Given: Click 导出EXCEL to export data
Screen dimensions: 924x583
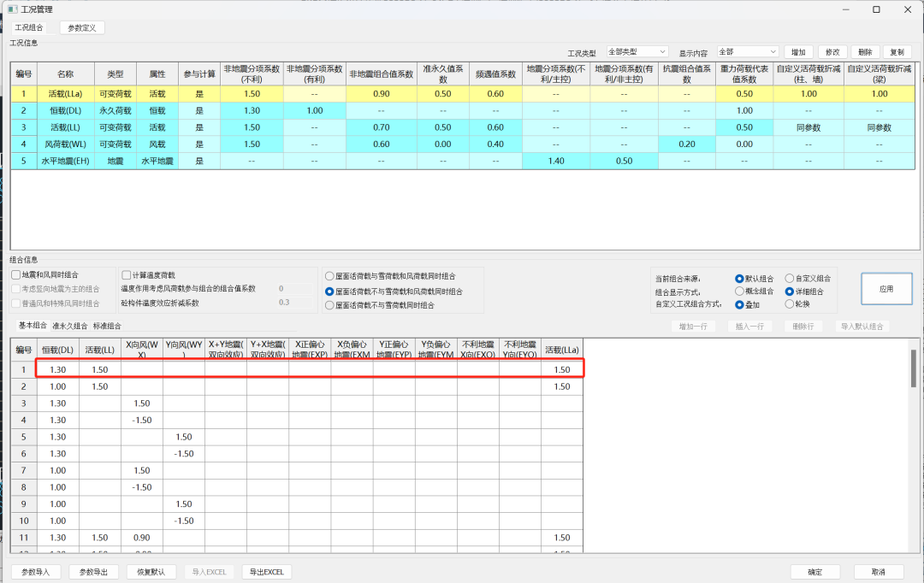Looking at the screenshot, I should click(266, 572).
